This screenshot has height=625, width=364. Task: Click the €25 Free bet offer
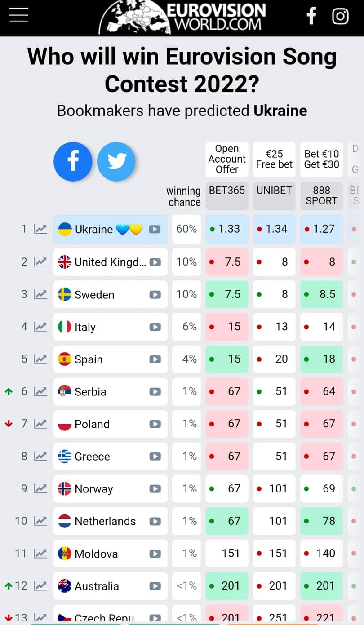point(274,159)
